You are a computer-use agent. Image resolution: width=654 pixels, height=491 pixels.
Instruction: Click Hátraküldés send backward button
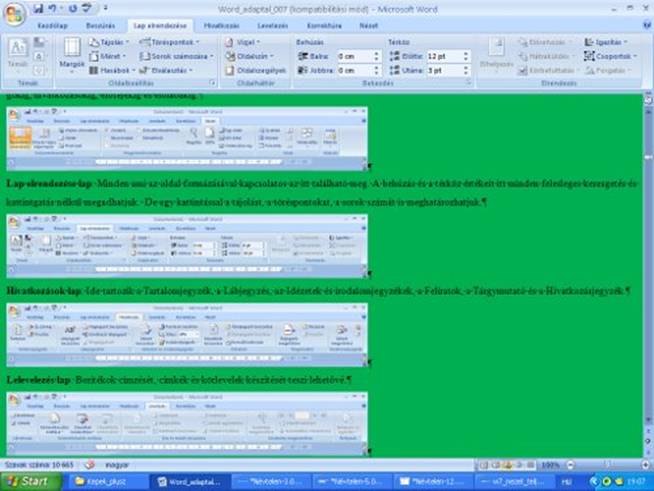545,56
